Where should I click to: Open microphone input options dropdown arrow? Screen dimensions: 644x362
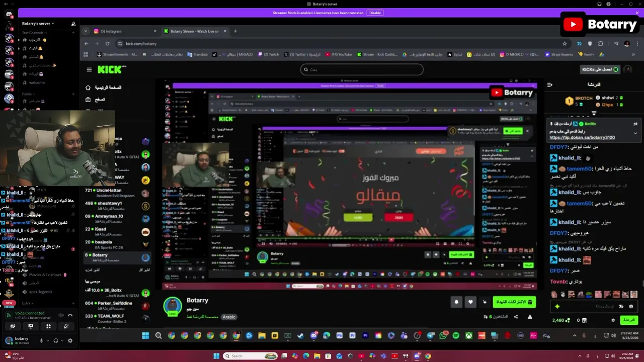point(48,340)
